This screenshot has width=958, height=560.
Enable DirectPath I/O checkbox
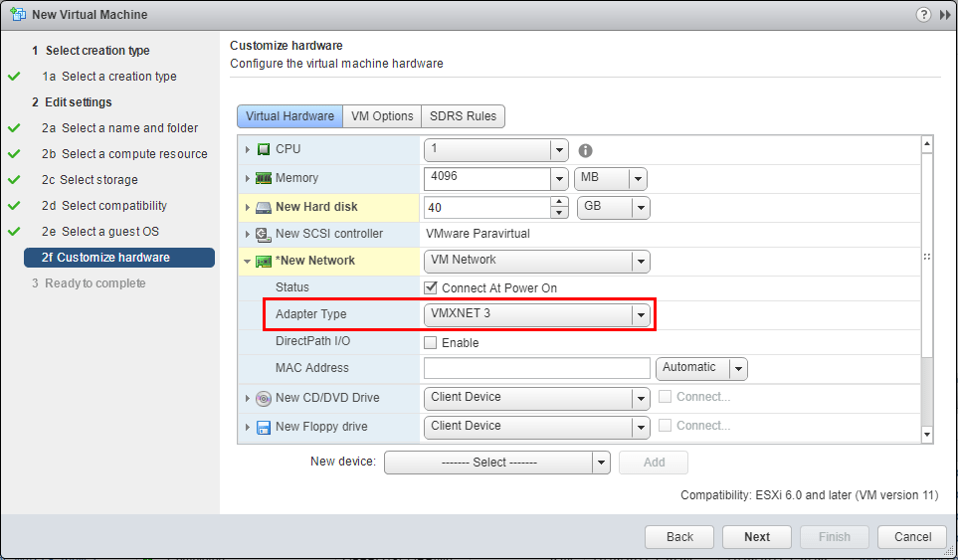tap(431, 343)
